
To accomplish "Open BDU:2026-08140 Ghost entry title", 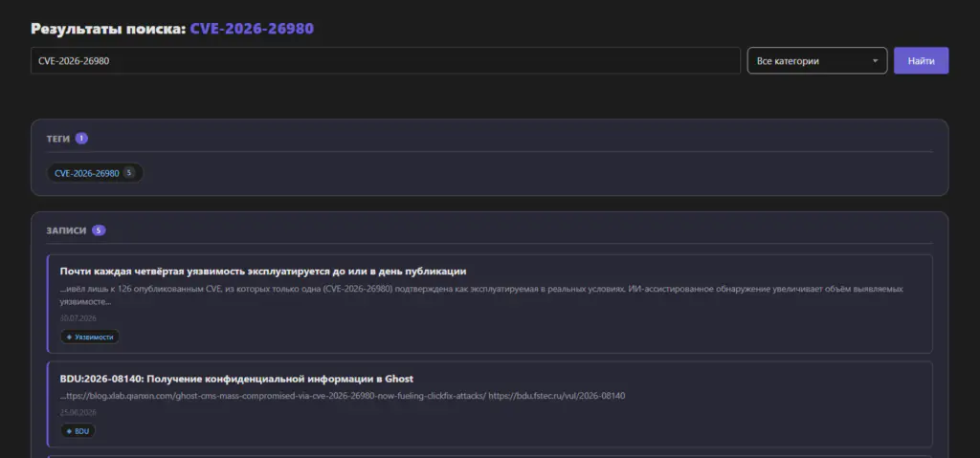I will 237,379.
